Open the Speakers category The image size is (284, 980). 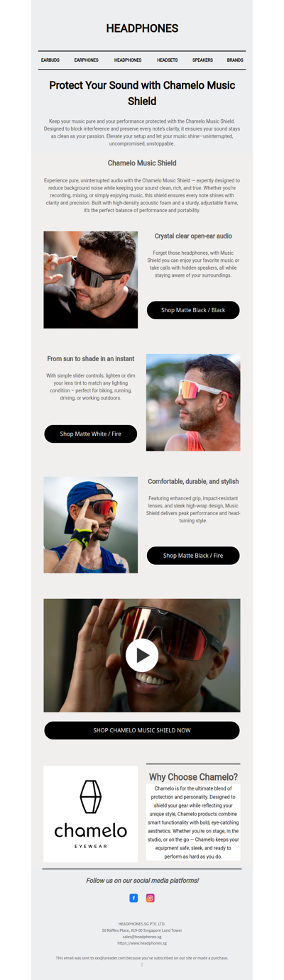(x=202, y=60)
